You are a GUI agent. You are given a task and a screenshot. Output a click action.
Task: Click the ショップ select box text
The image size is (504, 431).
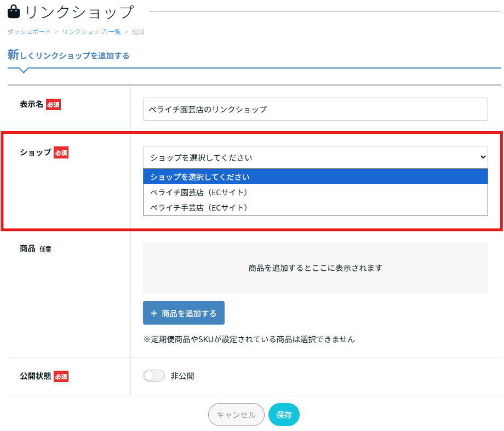coord(201,157)
